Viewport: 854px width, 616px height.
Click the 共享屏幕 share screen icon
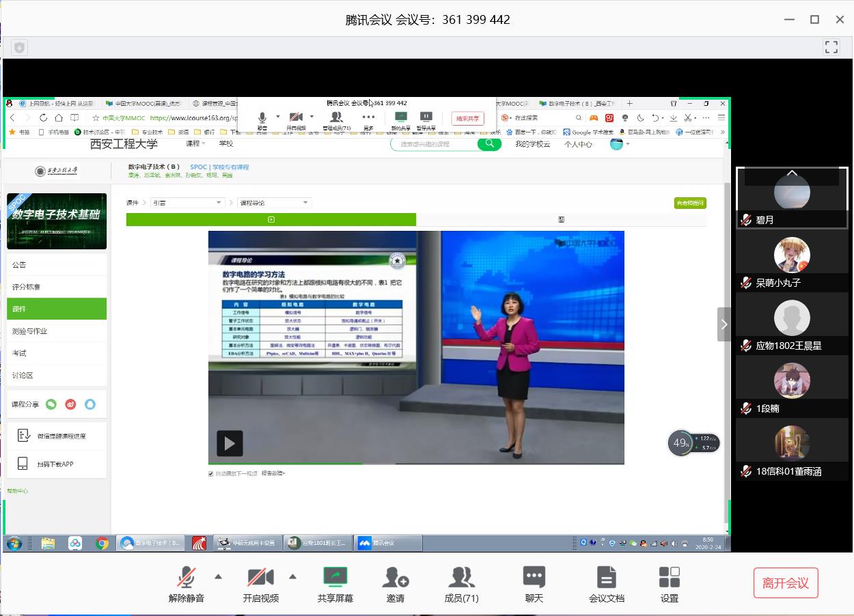click(x=335, y=584)
